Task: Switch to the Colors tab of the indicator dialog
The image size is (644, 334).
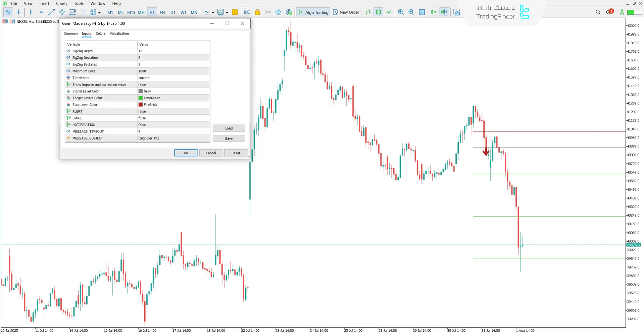Action: (100, 34)
